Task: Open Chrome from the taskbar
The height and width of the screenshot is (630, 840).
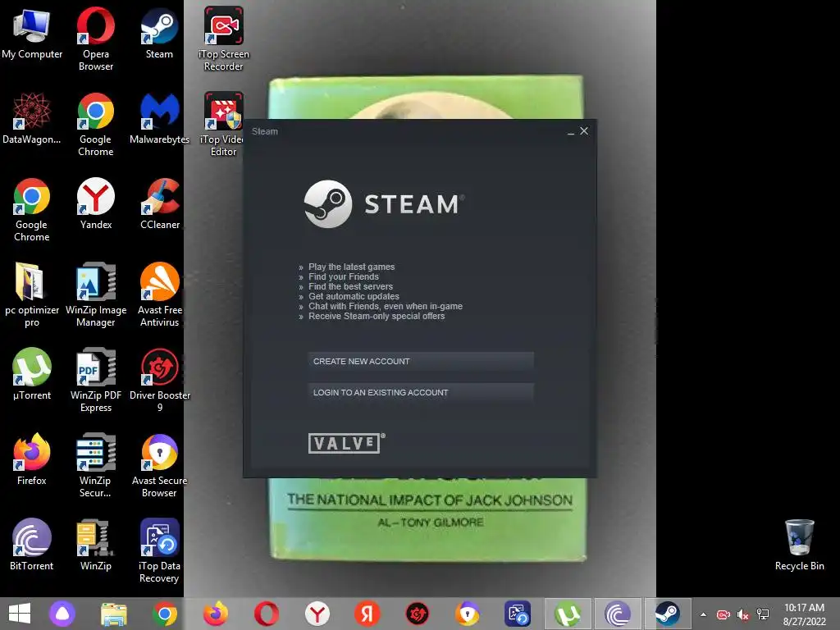Action: [165, 614]
